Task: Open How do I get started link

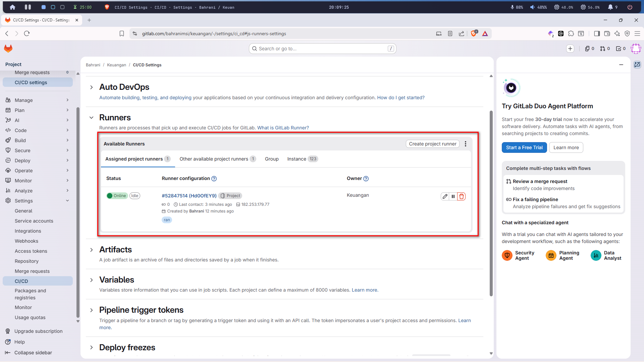Action: point(401,98)
